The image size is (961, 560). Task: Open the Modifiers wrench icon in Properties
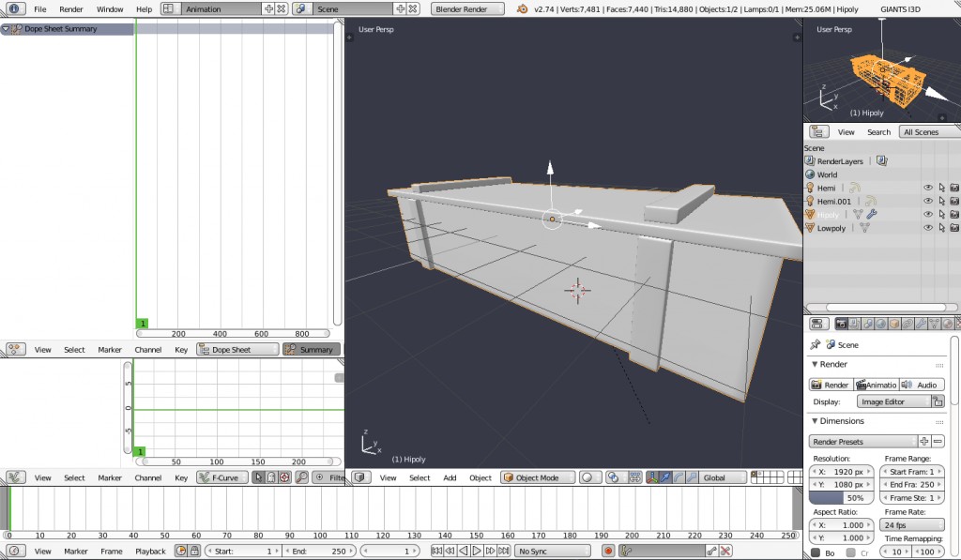coord(922,323)
